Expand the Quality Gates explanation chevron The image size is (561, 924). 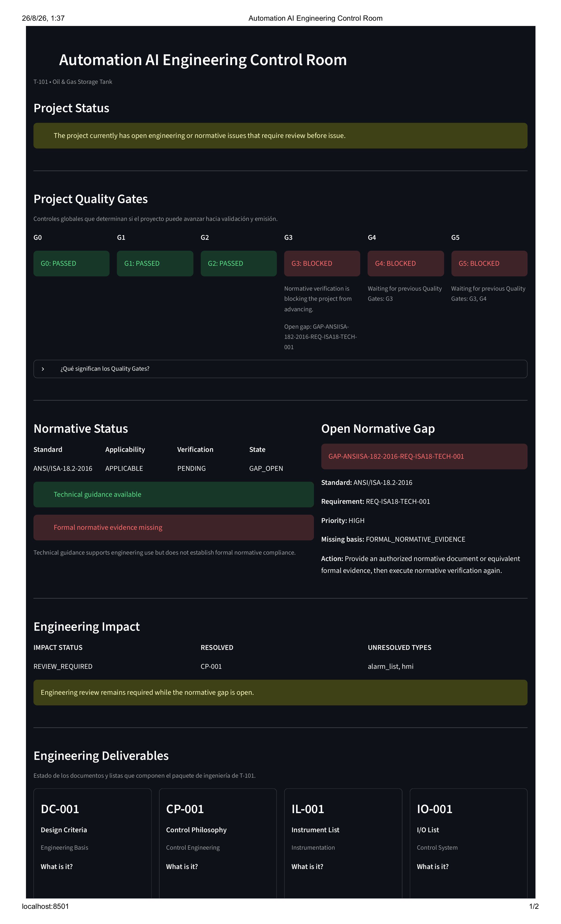[x=43, y=369]
